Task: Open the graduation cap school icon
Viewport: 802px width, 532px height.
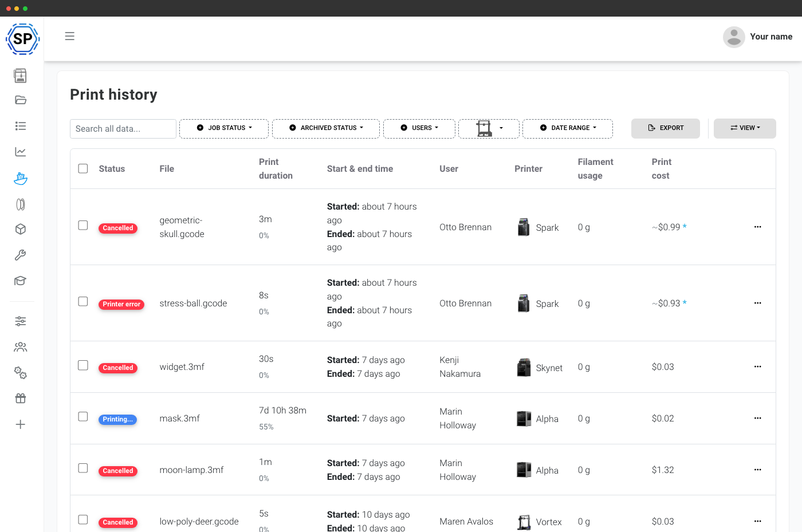Action: click(x=21, y=281)
